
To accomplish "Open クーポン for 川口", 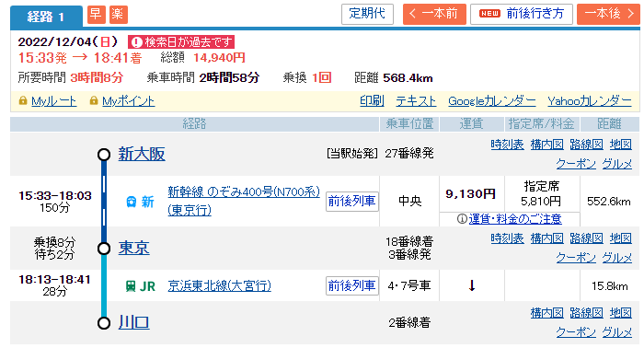I will 576,332.
